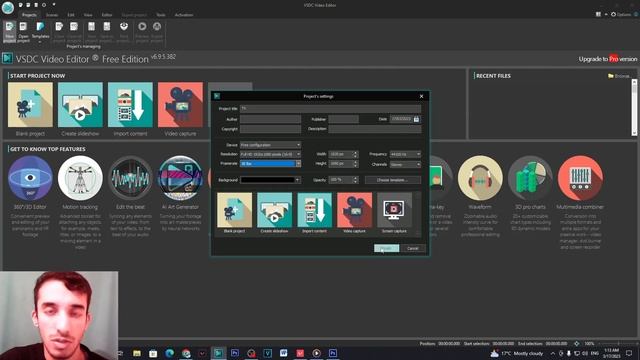
Task: Click into the Copyright field
Action: [270, 129]
